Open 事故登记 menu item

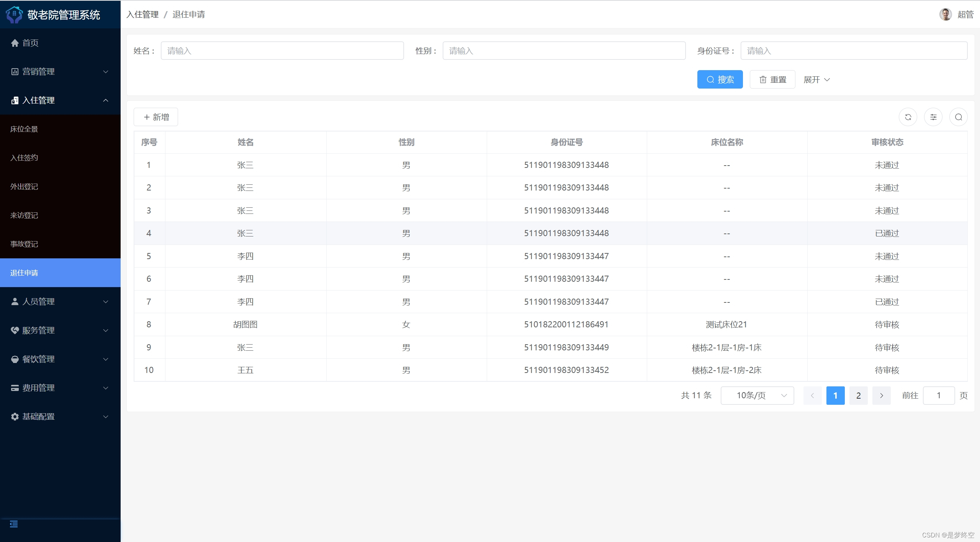pyautogui.click(x=60, y=244)
